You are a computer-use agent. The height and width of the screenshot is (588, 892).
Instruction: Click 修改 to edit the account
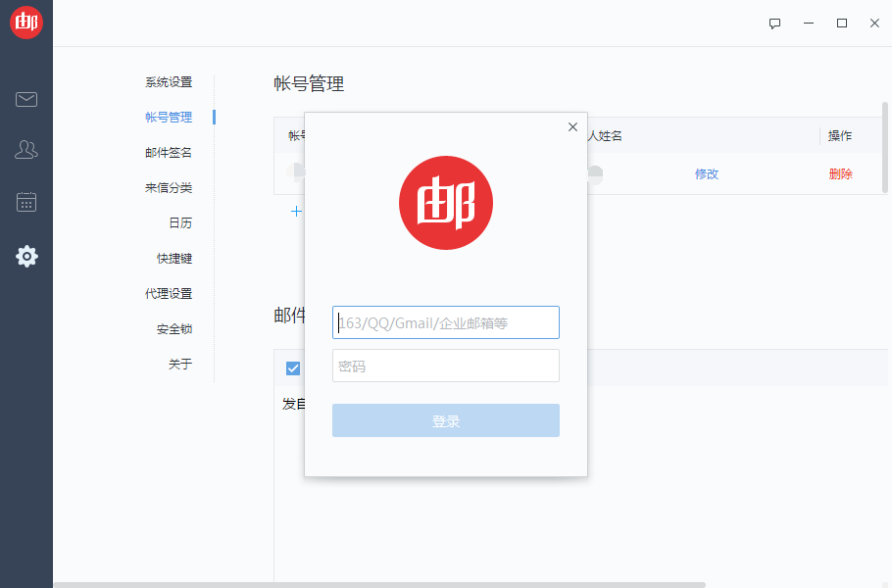(707, 172)
